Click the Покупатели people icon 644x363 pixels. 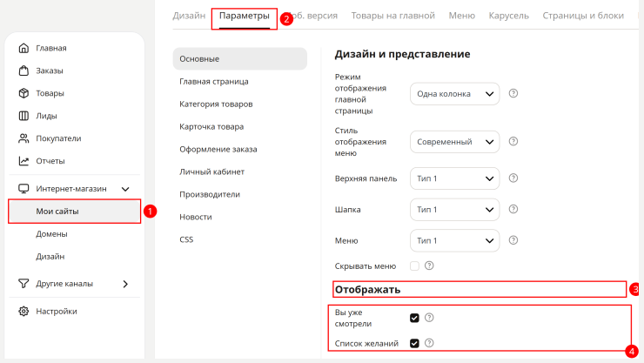23,138
